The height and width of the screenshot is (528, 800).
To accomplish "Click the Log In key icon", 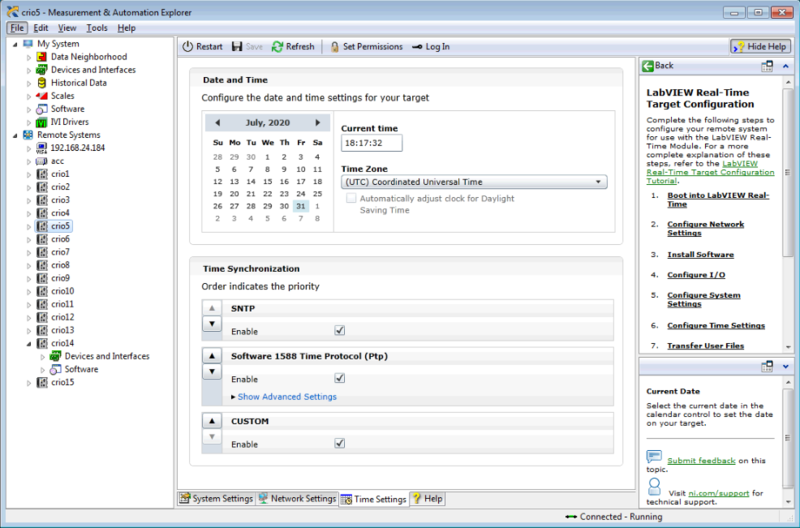I will click(x=417, y=47).
